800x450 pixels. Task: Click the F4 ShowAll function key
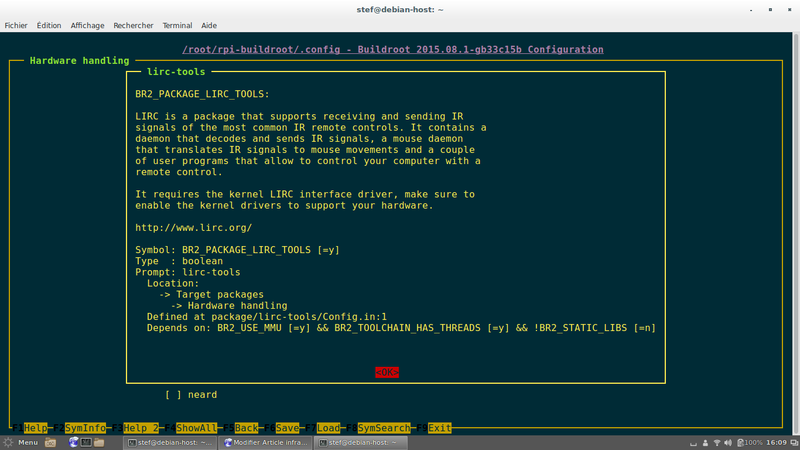pos(191,428)
